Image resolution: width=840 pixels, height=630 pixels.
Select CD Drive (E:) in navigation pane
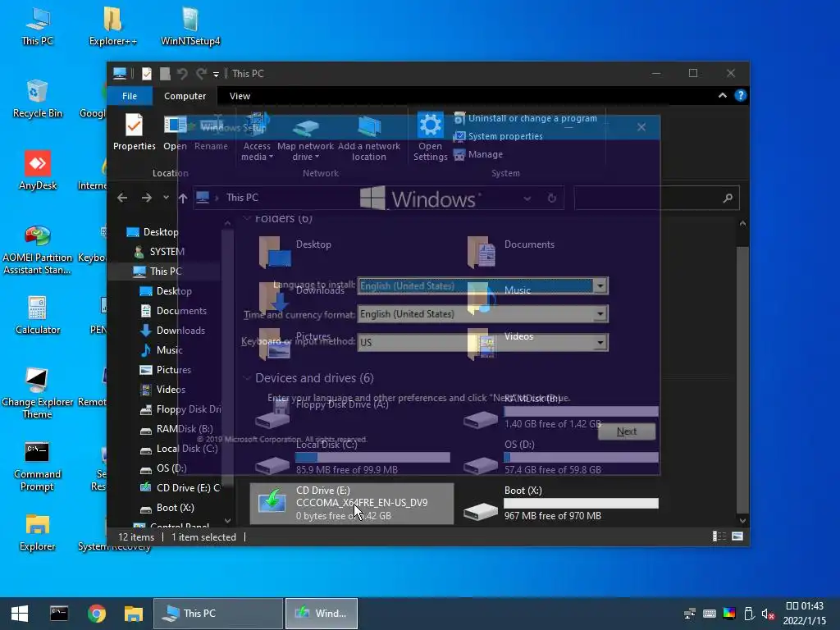tap(180, 487)
